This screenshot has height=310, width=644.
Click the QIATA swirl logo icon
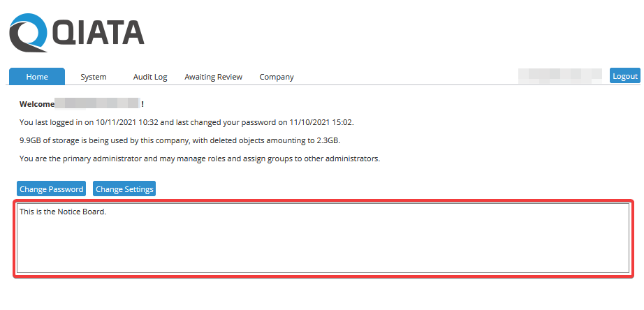pos(28,32)
